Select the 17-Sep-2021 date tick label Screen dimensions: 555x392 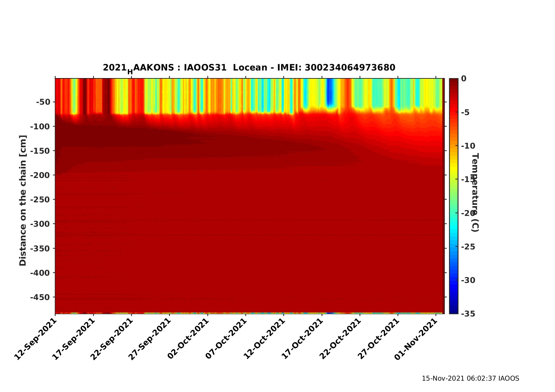click(x=73, y=339)
